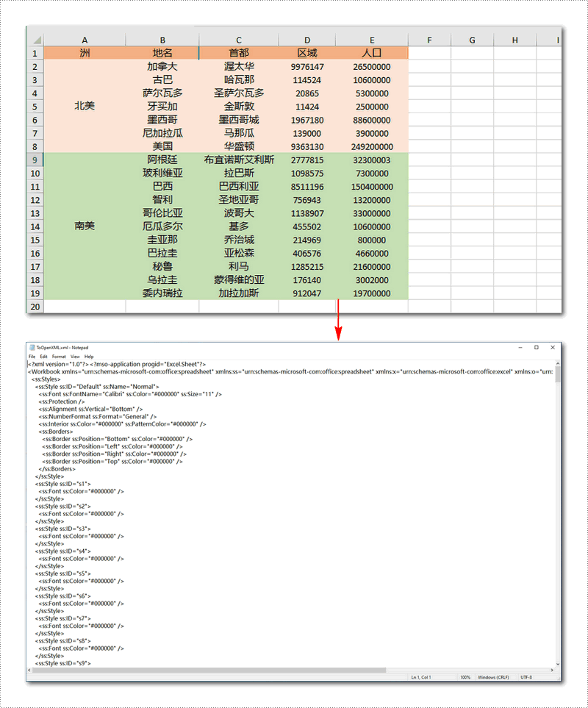Click the 蒙得维的亚 cell
Viewport: 588px width, 708px height.
point(239,280)
